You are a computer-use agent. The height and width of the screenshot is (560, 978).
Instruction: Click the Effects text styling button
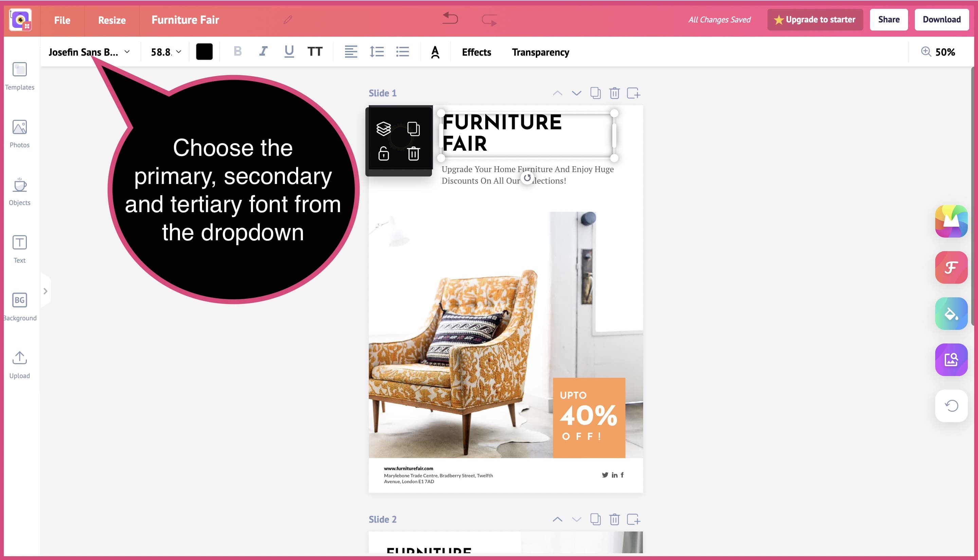coord(476,52)
